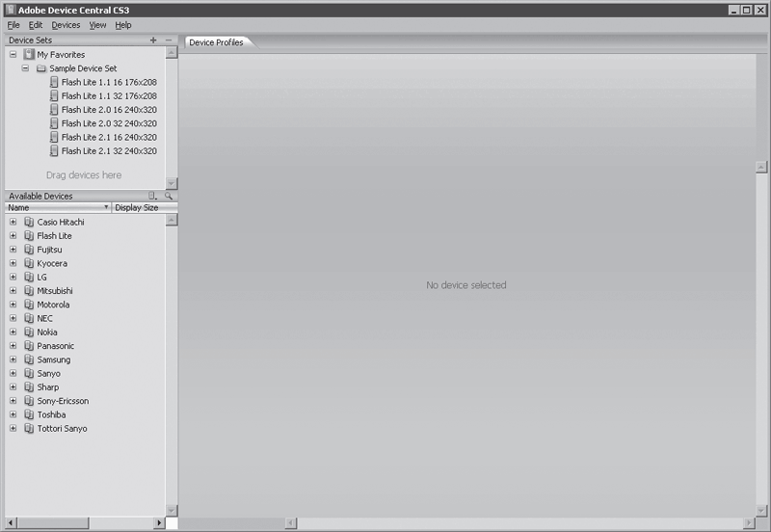Click the NEC device group icon
The width and height of the screenshot is (771, 532).
(29, 319)
